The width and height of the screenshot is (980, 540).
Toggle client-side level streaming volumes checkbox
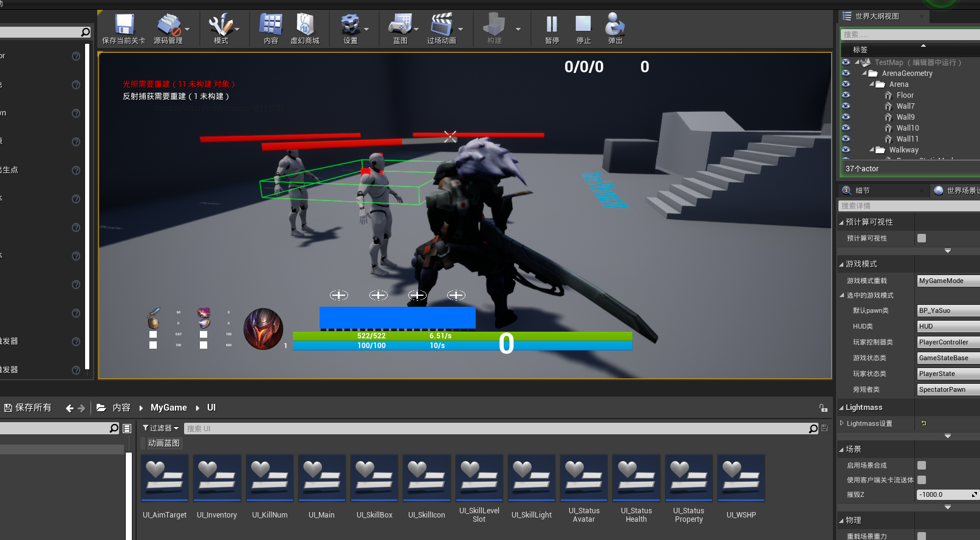point(922,480)
